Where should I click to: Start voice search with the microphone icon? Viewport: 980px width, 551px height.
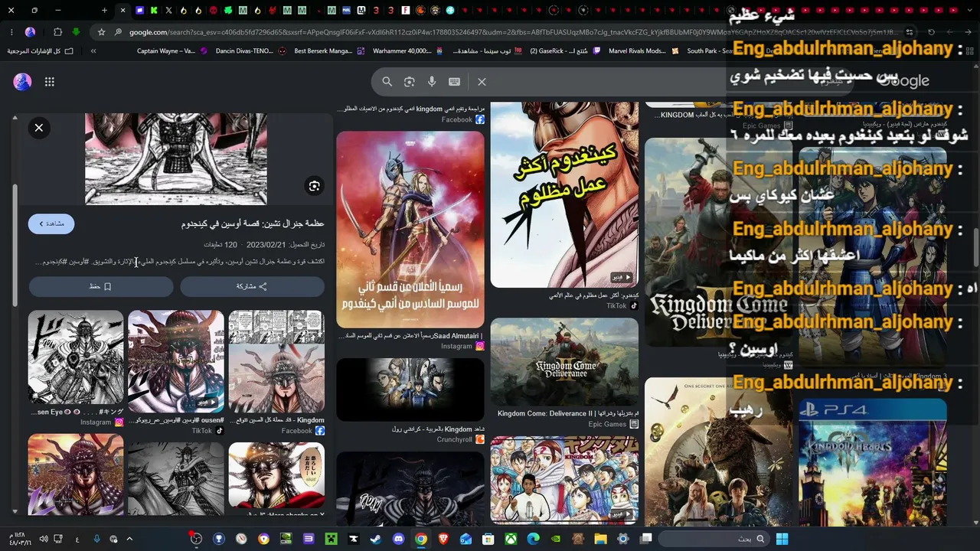tap(432, 82)
